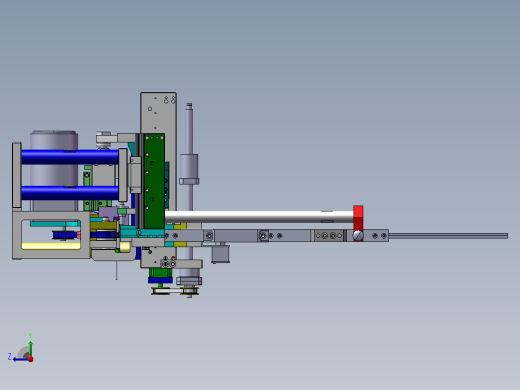This screenshot has width=520, height=390.
Task: Click the blue Z axis arrow of the triad
Action: tap(21, 359)
